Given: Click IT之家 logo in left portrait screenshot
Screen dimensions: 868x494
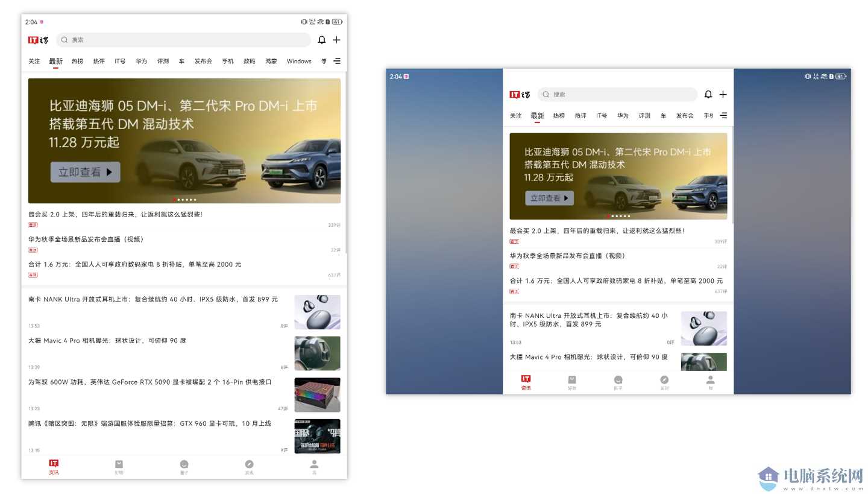Looking at the screenshot, I should (x=38, y=40).
